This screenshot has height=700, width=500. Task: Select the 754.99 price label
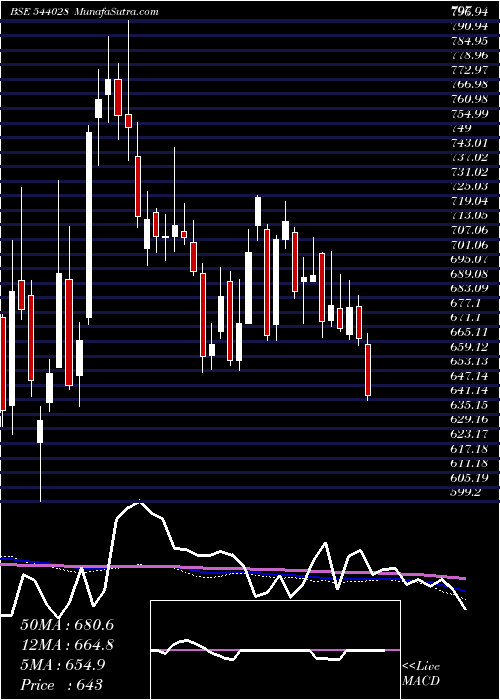(472, 114)
